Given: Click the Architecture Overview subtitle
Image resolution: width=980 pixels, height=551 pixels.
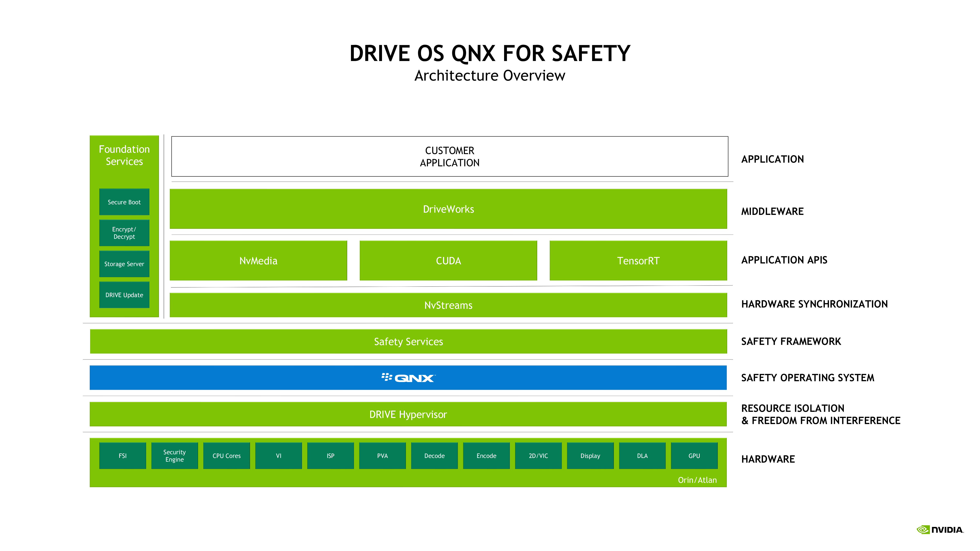Looking at the screenshot, I should coord(490,75).
